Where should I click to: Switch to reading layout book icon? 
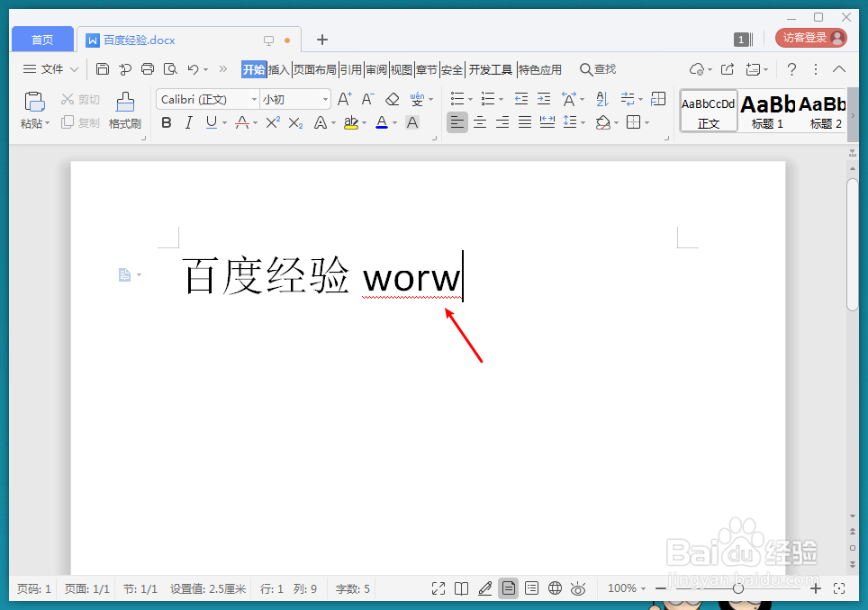coord(461,588)
